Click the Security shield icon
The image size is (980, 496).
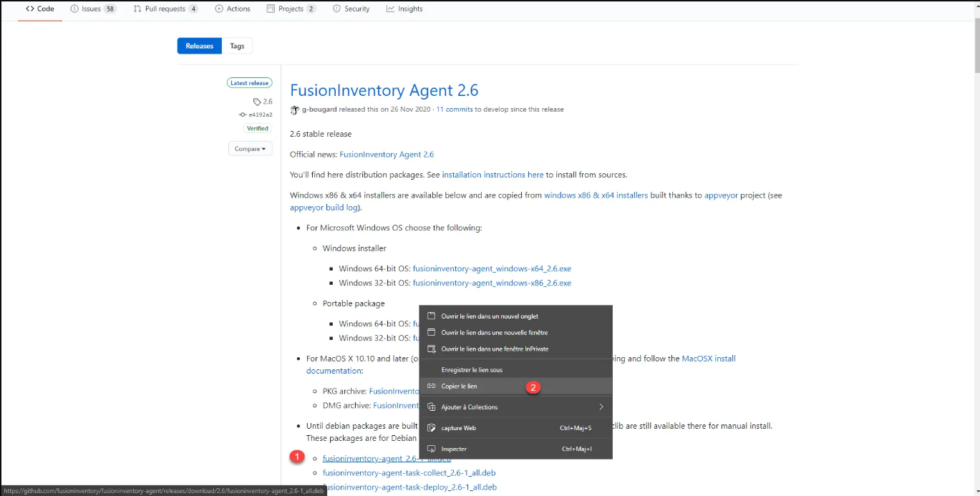coord(336,9)
